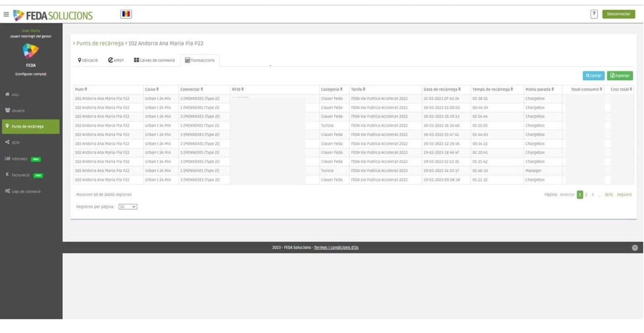Click the Cercar search button
The image size is (644, 333).
[x=593, y=76]
